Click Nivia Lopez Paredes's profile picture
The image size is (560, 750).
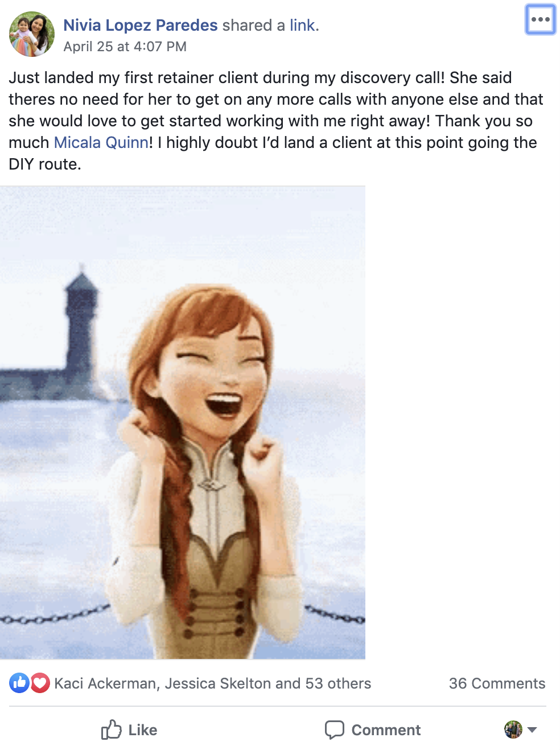pyautogui.click(x=32, y=34)
